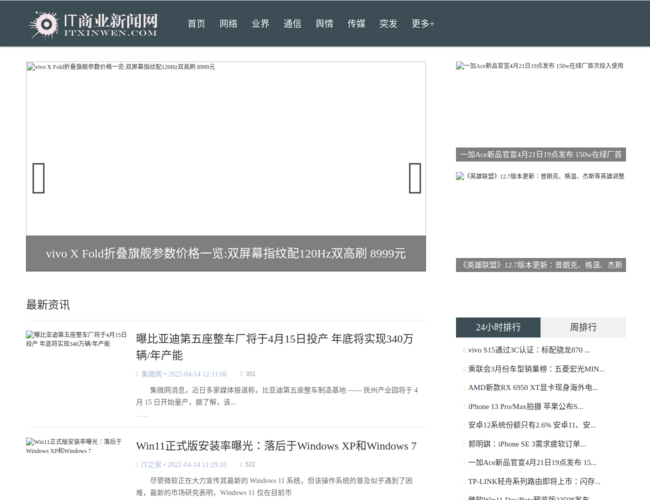Select 舆情 in the top navigation

[324, 24]
